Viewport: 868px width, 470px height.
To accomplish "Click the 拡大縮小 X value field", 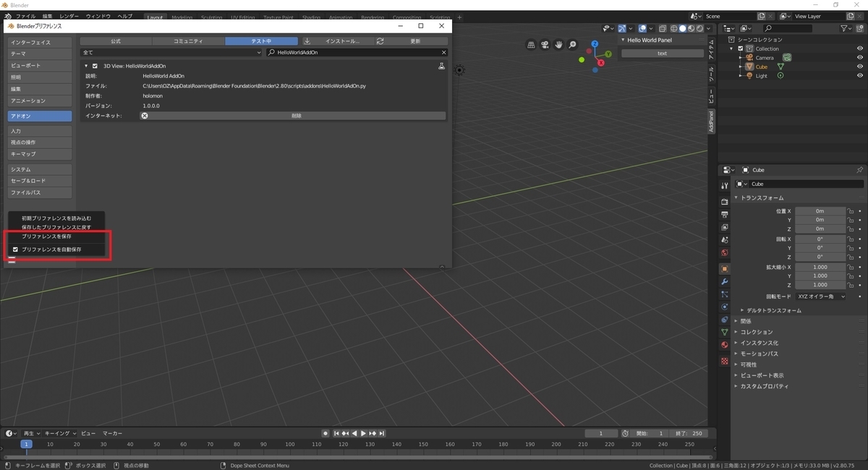I will pos(820,267).
